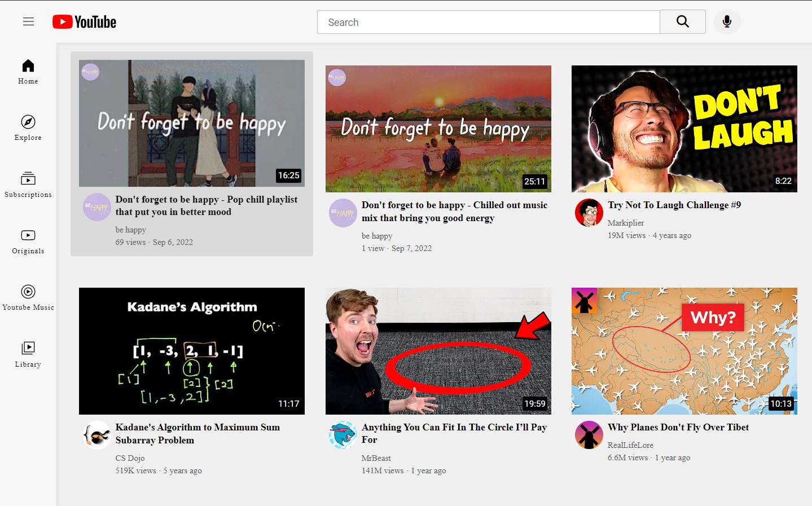Click the magnifying glass search button

(682, 22)
